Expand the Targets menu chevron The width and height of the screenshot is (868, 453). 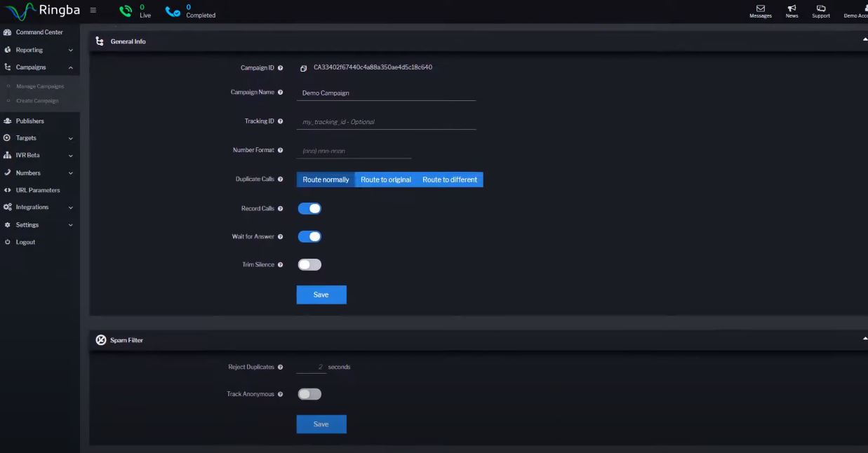pos(71,138)
